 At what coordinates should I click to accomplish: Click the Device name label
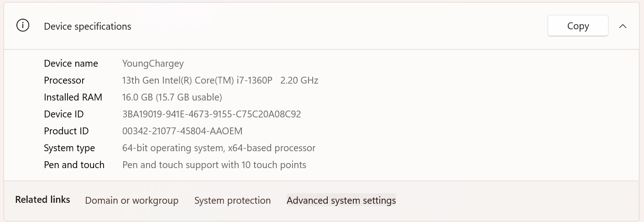(71, 63)
